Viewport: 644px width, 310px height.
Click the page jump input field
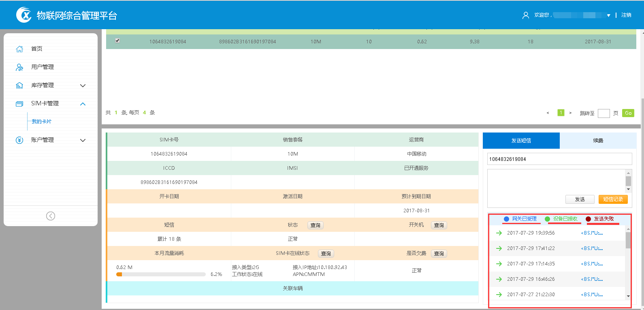(x=603, y=113)
